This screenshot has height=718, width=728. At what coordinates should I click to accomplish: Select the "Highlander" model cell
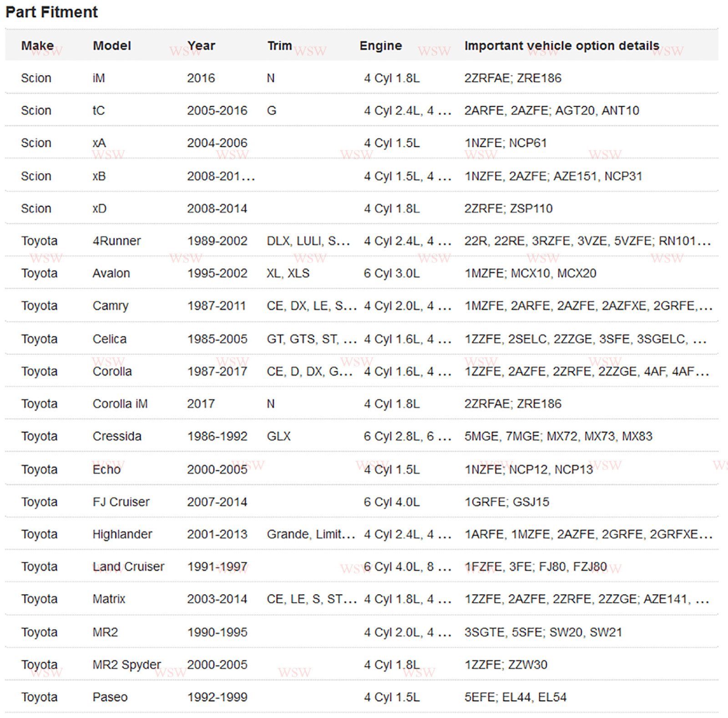coord(122,534)
